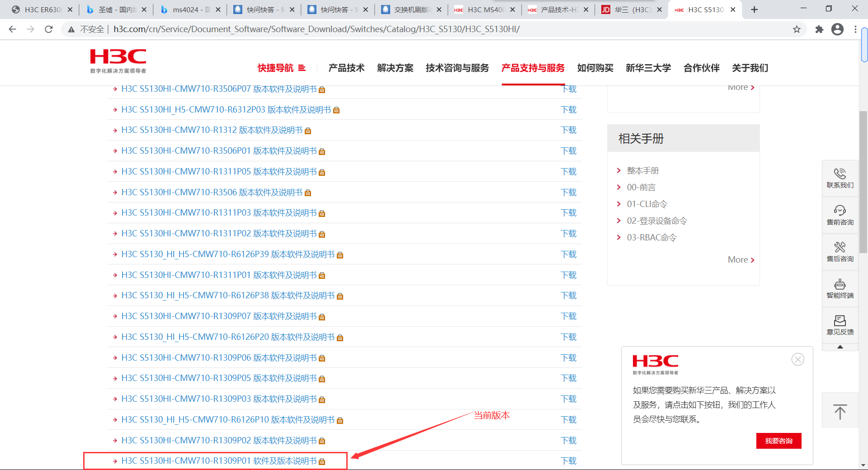Close the 华三 (H3C) JD tab
This screenshot has height=470, width=868.
660,9
